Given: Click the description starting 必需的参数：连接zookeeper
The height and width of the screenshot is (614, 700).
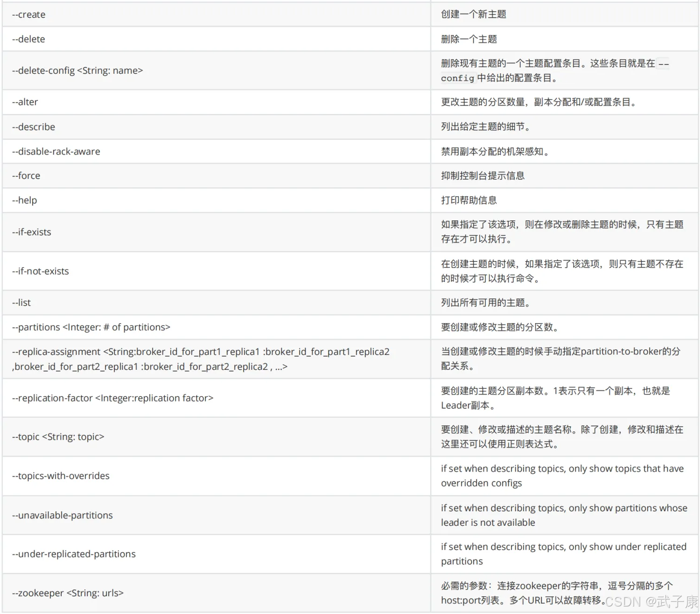Looking at the screenshot, I should [x=557, y=593].
